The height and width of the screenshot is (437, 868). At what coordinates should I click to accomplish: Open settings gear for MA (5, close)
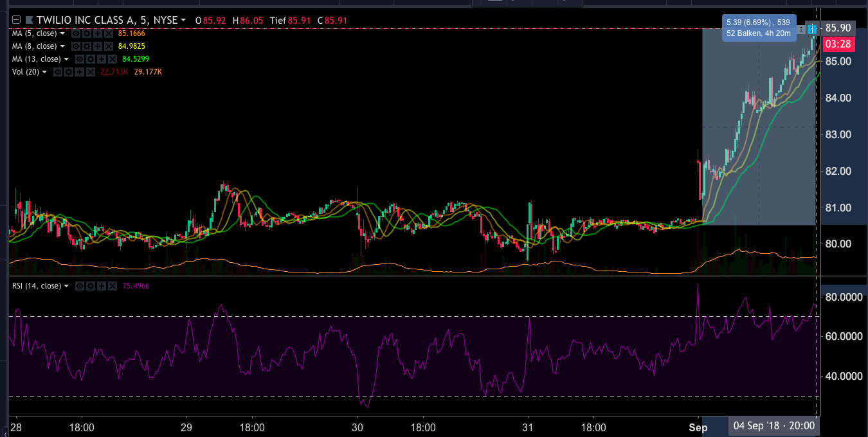click(x=86, y=33)
